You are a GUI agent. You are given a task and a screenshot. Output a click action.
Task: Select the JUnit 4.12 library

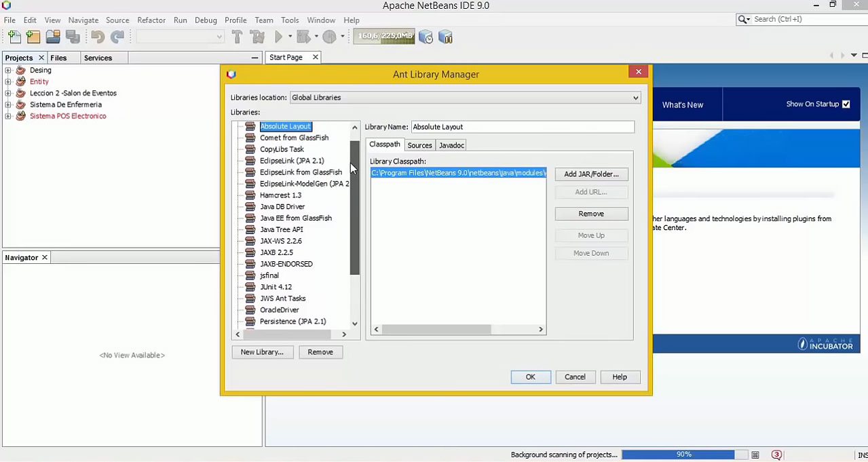click(276, 287)
